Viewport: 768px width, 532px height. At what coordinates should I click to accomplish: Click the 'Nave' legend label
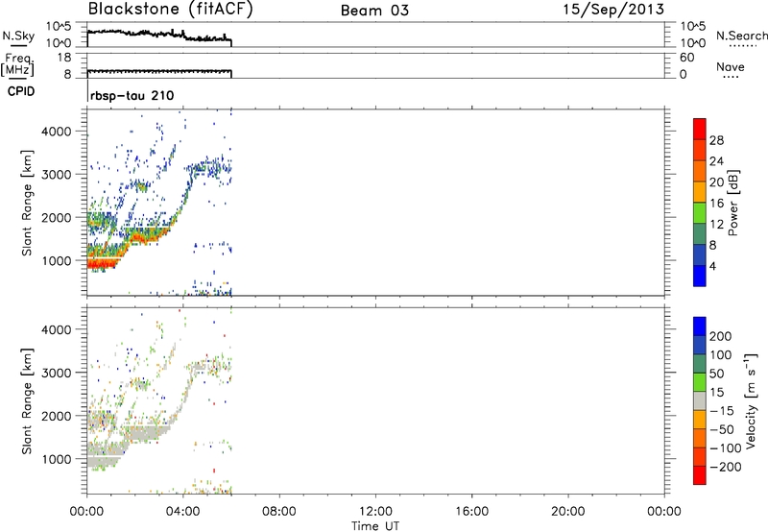point(731,66)
